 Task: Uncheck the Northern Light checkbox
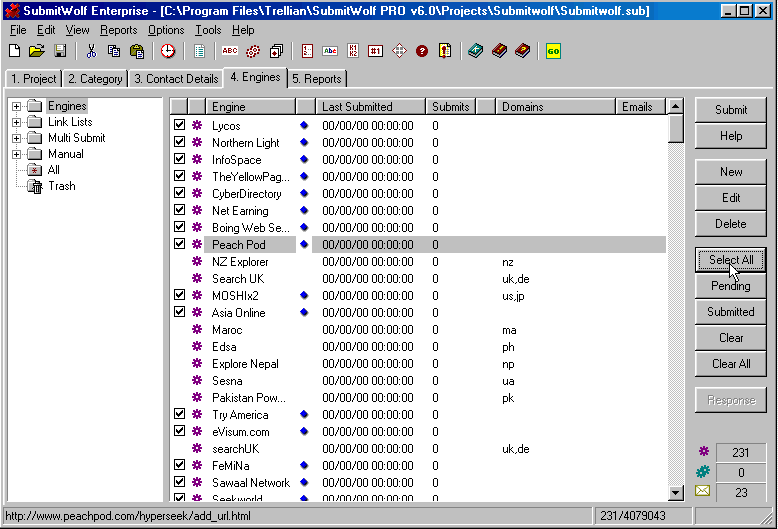click(x=180, y=142)
